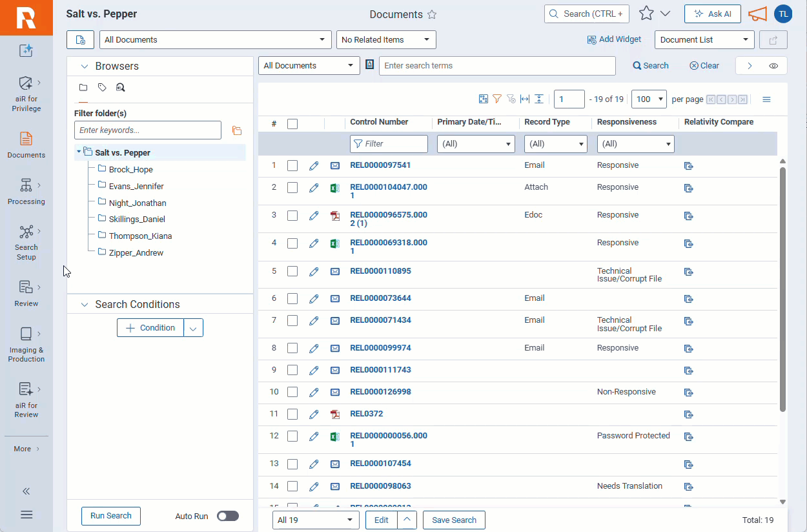Image resolution: width=807 pixels, height=532 pixels.
Task: Click the add Condition button
Action: tap(150, 327)
